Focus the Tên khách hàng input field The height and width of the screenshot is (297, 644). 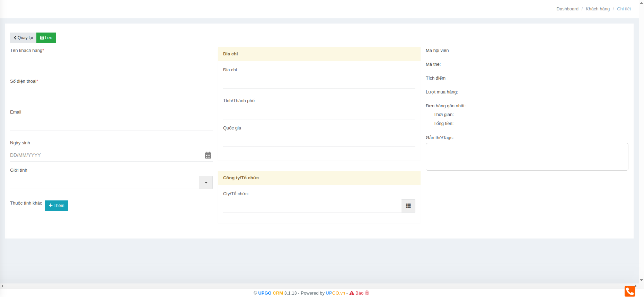111,63
